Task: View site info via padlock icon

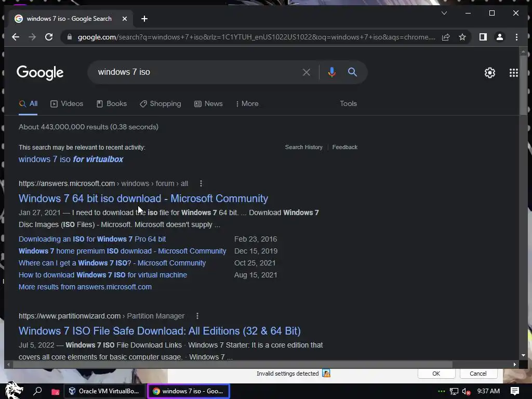Action: click(x=70, y=37)
